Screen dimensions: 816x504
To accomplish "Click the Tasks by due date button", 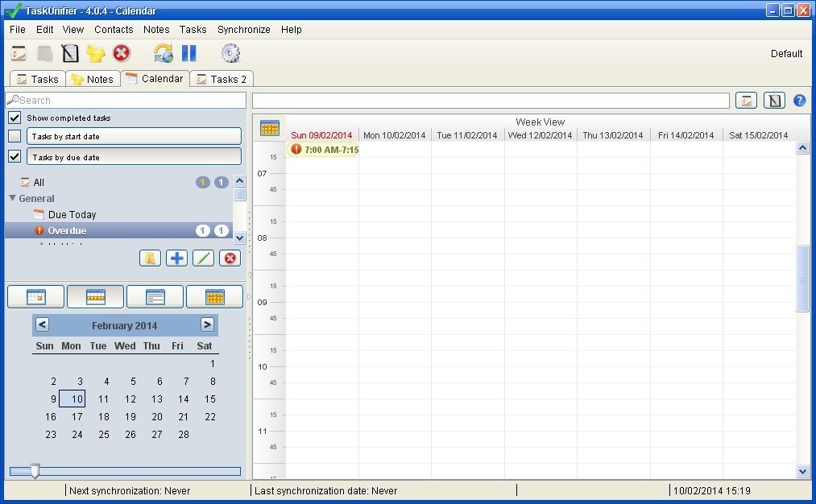I will (134, 156).
